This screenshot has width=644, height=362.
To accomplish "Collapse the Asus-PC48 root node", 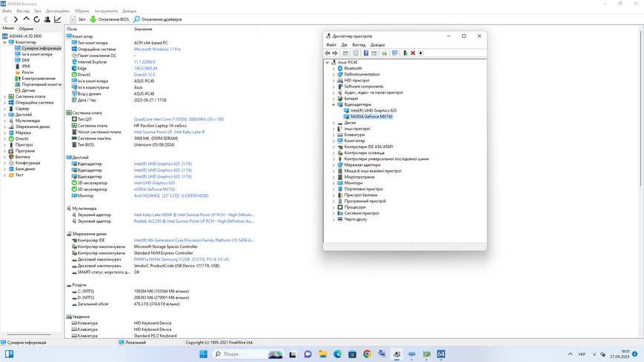I will (x=328, y=62).
